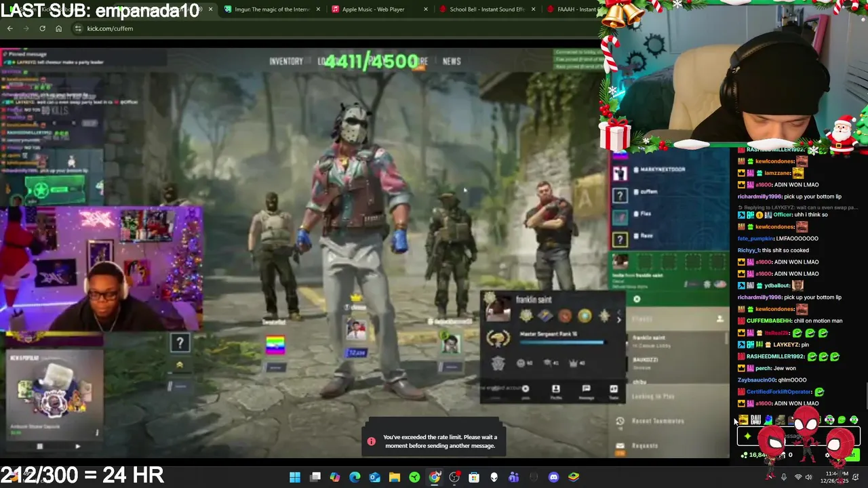Click the Trade icon in player card
The height and width of the screenshot is (488, 868).
tap(614, 391)
